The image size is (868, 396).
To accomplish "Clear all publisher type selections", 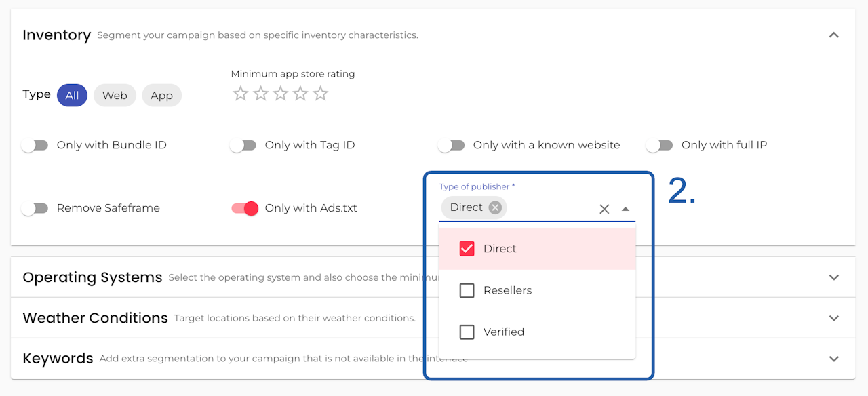I will coord(604,209).
